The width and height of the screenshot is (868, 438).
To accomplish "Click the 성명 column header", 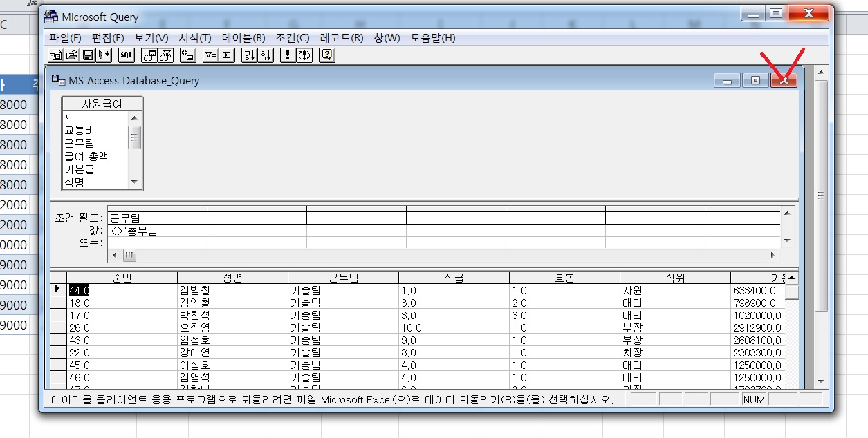I will tap(232, 278).
